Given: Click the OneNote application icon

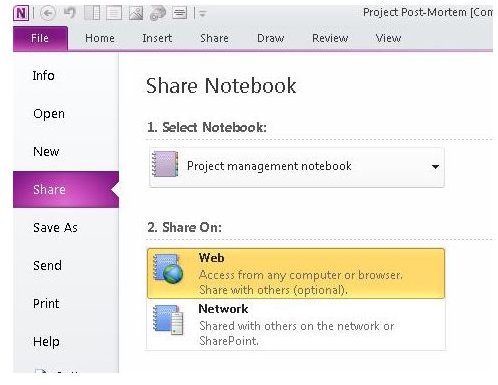Looking at the screenshot, I should coord(21,13).
